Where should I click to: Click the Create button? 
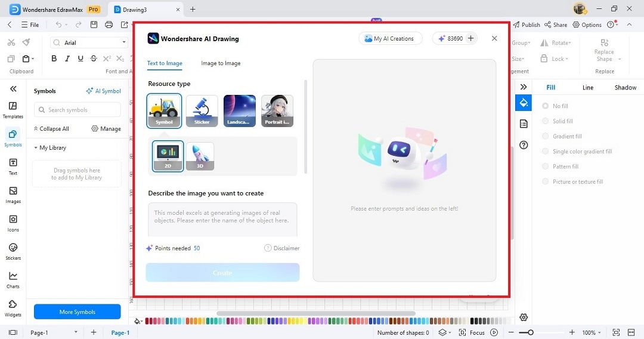tap(222, 272)
